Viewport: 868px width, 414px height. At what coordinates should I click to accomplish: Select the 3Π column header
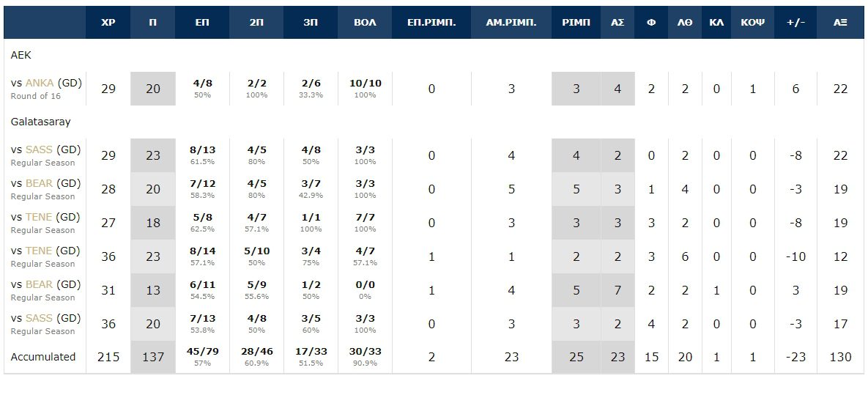[x=311, y=23]
